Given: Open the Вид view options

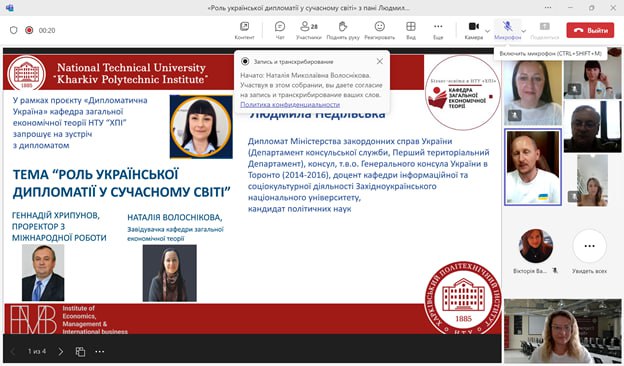Looking at the screenshot, I should pyautogui.click(x=411, y=30).
